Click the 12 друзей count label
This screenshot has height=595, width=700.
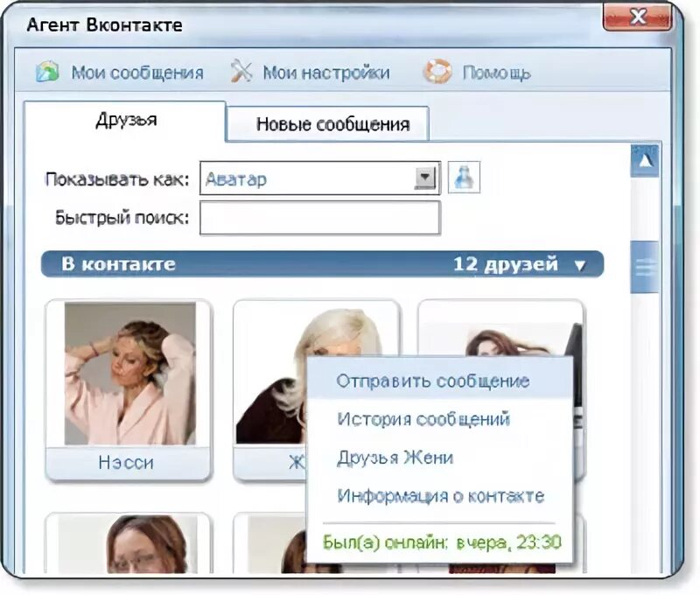(506, 264)
